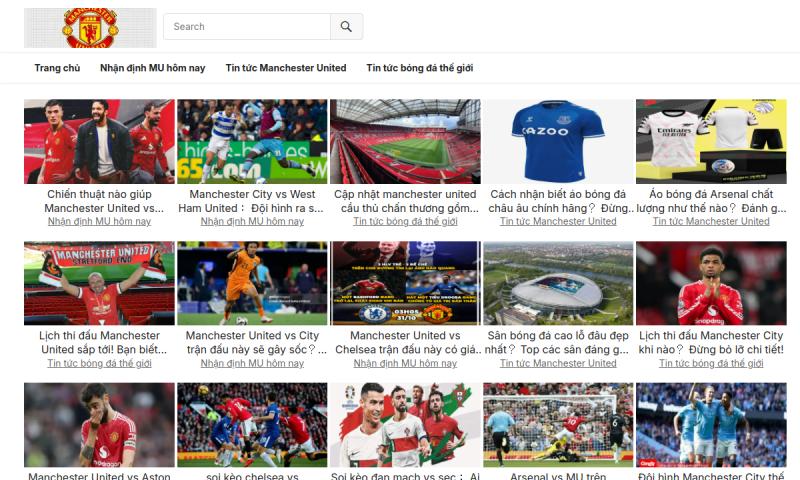This screenshot has width=800, height=480.
Task: Open Lịch thi đấu Manchester City article
Action: coord(711,343)
